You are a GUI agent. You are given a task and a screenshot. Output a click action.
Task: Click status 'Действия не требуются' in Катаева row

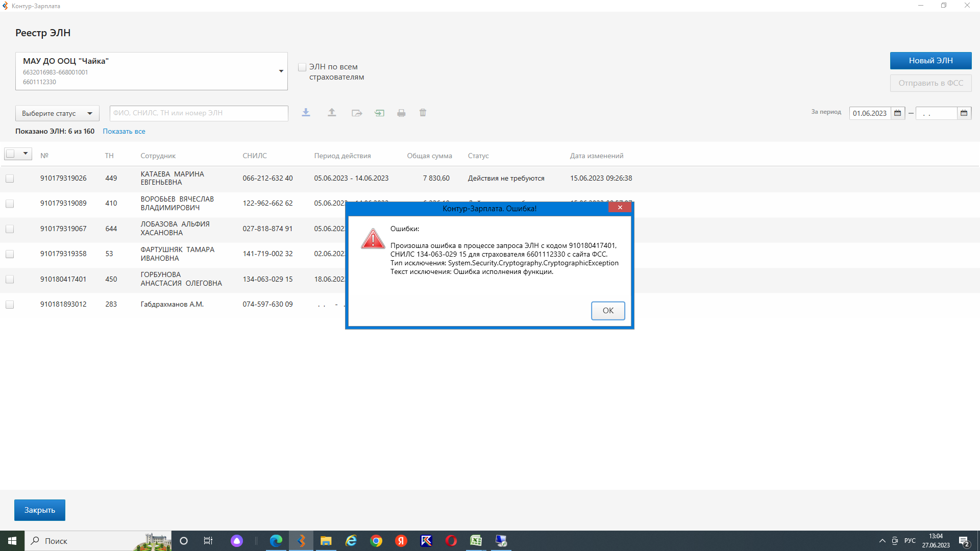point(506,179)
